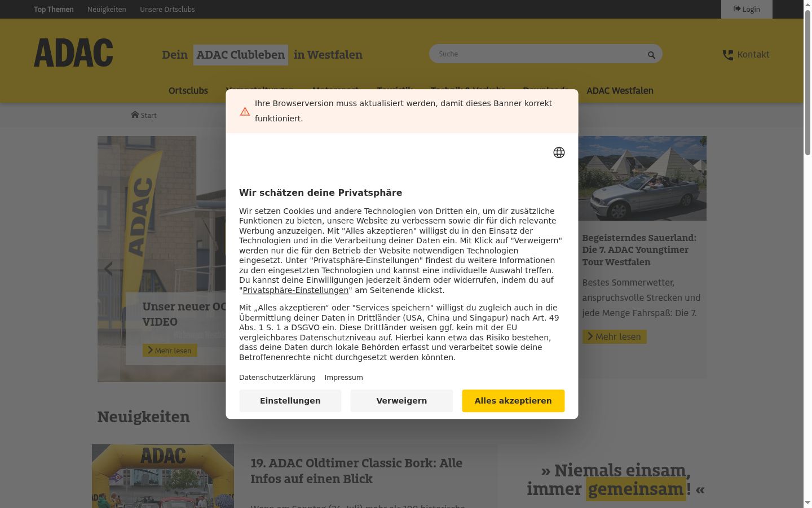Screen dimensions: 812x508
Task: Click the convertible car thumbnail image
Action: (x=642, y=178)
